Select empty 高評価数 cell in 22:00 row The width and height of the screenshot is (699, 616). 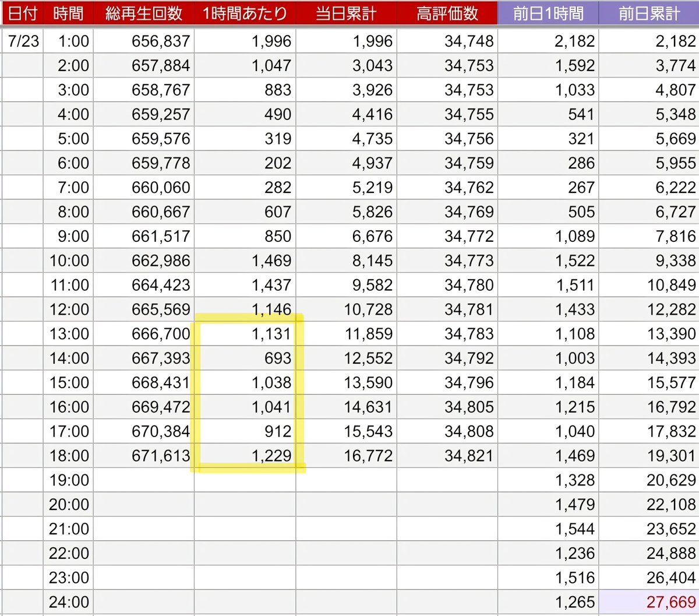point(447,553)
